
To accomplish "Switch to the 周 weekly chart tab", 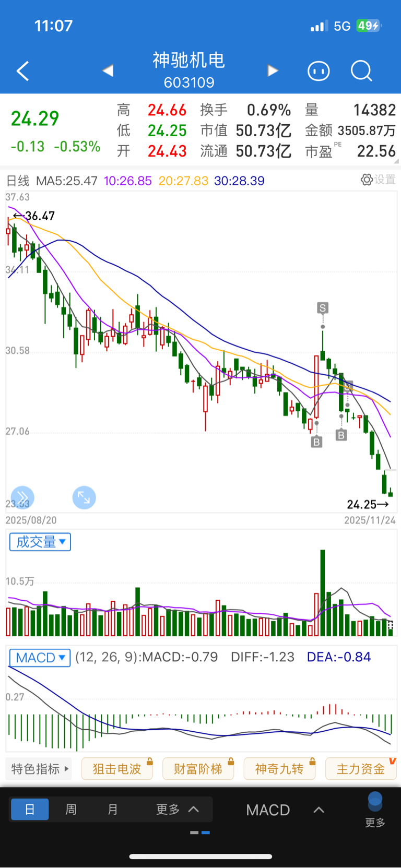I will pos(71,810).
